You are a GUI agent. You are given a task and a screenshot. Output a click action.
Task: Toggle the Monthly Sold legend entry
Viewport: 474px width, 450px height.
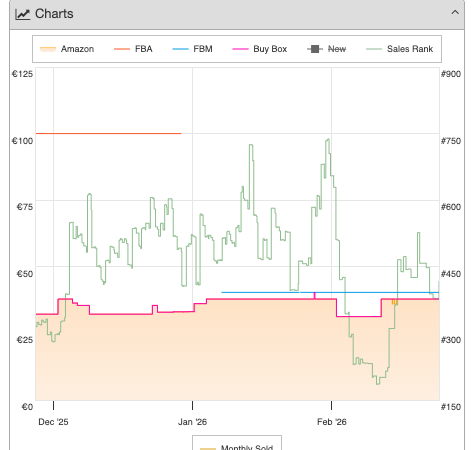coord(237,447)
